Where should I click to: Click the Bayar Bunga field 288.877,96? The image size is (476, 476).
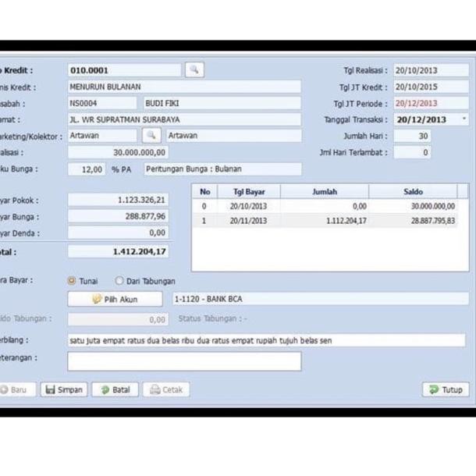[118, 216]
